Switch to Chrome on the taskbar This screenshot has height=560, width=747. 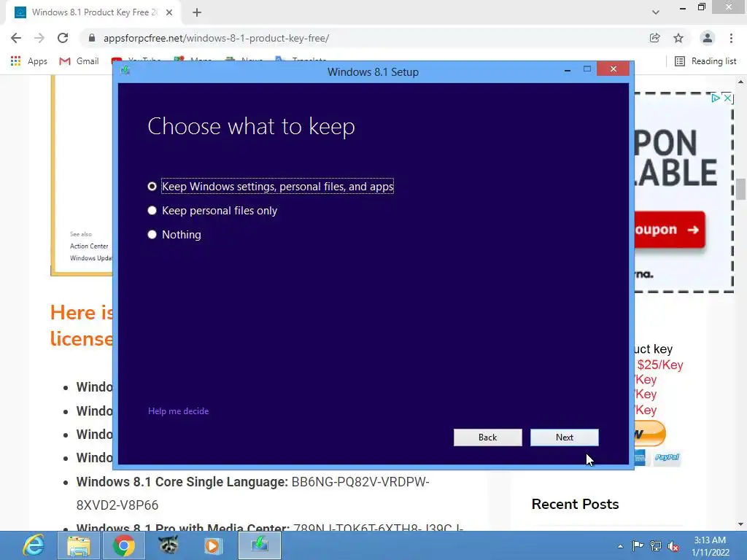point(124,545)
